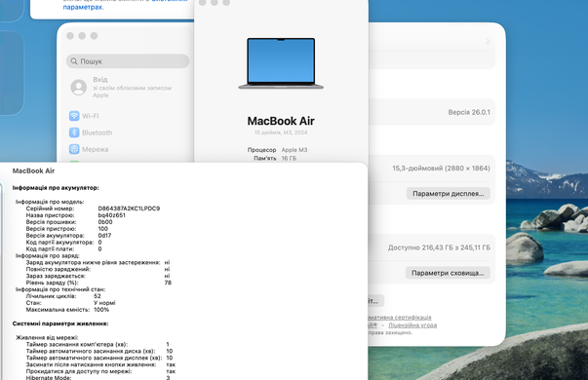This screenshot has width=588, height=380.
Task: Click Таймер автоматичного засинання дисплея row
Action: [99, 358]
